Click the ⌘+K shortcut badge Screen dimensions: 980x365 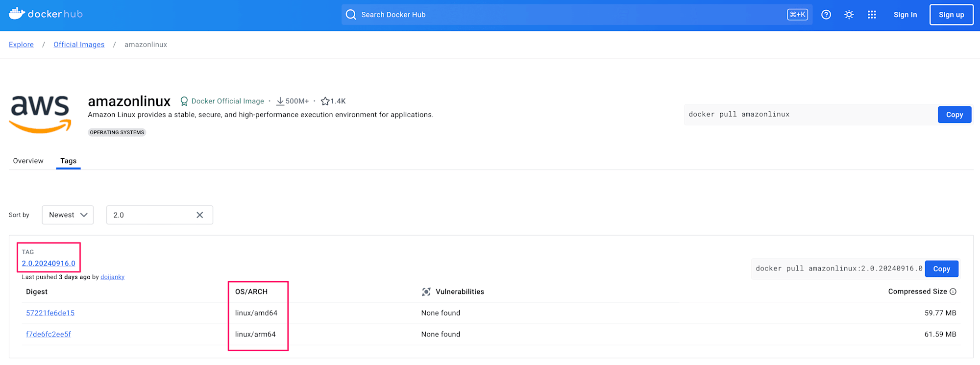point(798,15)
